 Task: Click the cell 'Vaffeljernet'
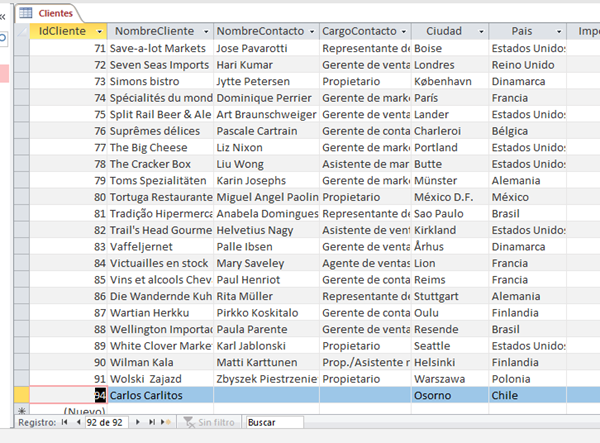[x=160, y=246]
